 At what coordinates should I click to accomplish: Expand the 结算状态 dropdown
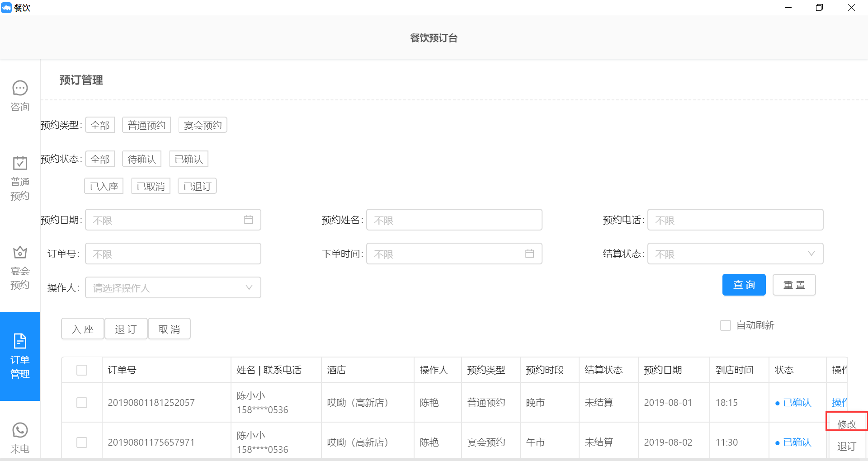click(x=735, y=254)
